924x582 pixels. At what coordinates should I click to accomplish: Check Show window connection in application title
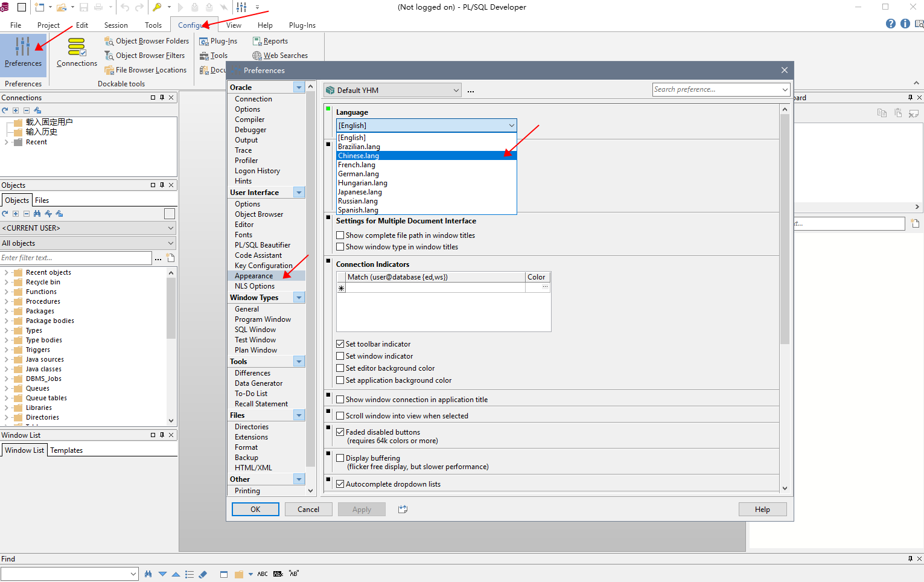point(340,400)
